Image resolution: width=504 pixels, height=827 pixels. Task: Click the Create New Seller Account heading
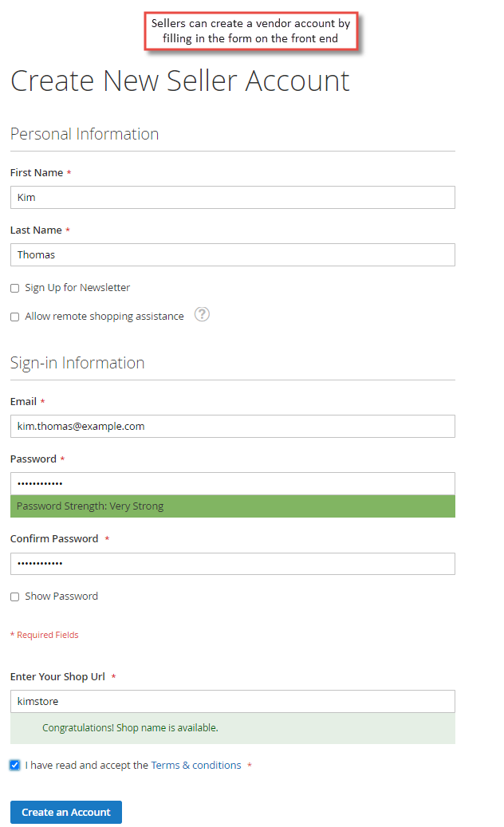[179, 81]
